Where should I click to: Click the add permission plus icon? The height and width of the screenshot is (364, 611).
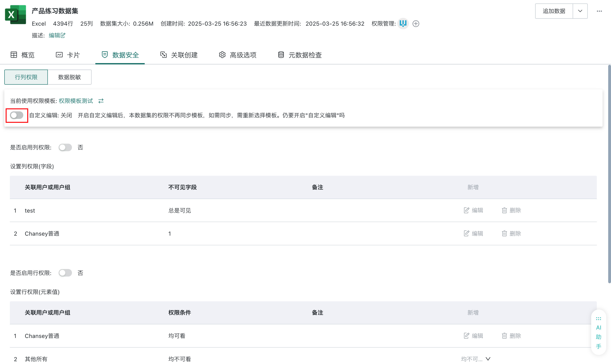[416, 24]
